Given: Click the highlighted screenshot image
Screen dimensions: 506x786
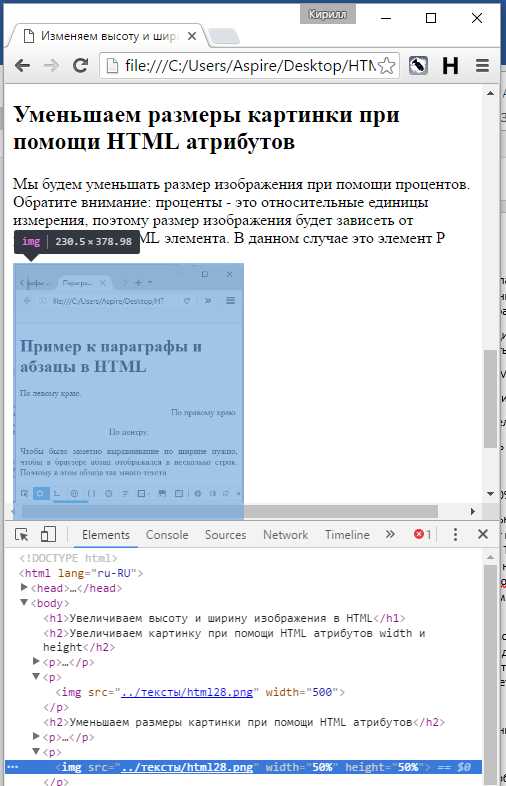Looking at the screenshot, I should coord(128,391).
